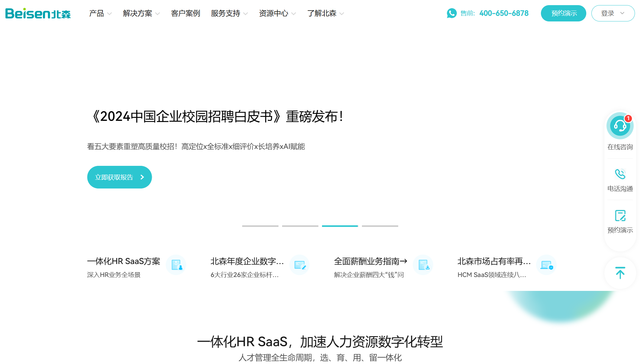Click the 电话沟通 label
The image size is (641, 364).
(x=620, y=189)
